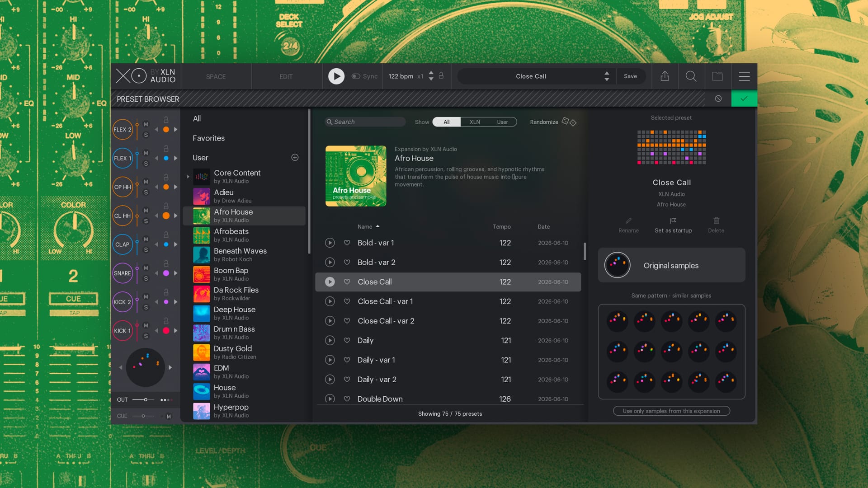Open the export/share icon

665,76
